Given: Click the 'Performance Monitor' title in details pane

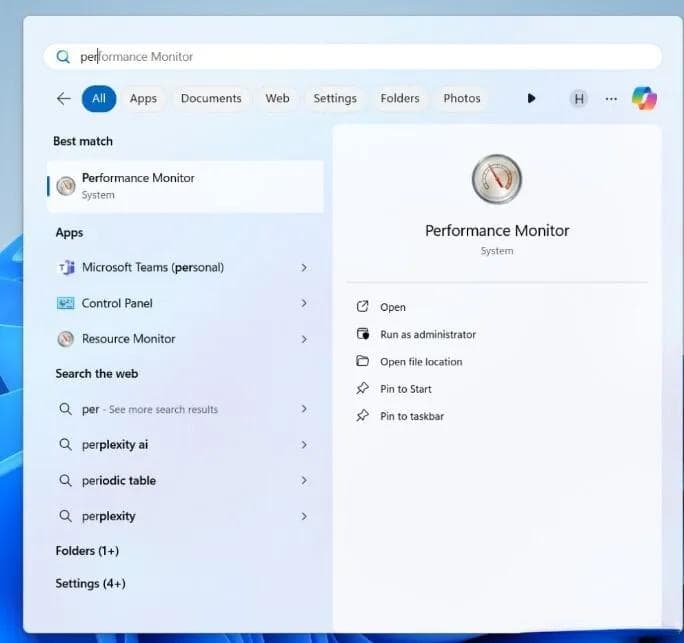Looking at the screenshot, I should pyautogui.click(x=497, y=231).
